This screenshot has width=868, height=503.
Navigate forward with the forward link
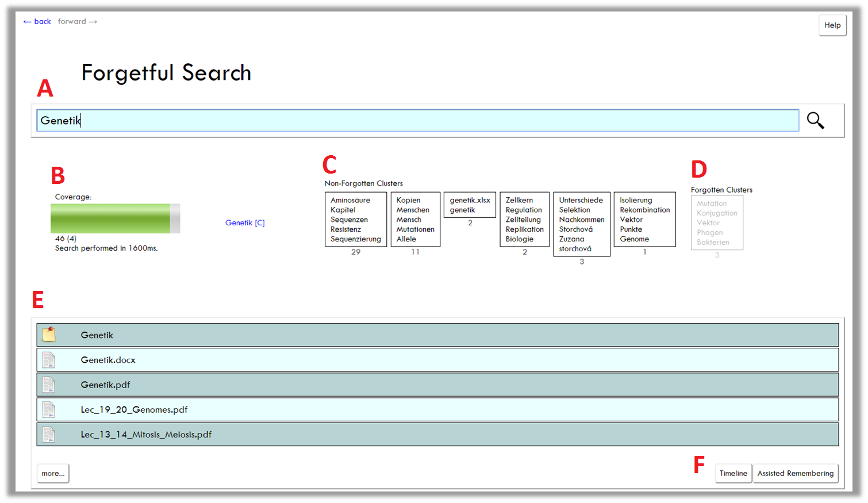[x=77, y=21]
